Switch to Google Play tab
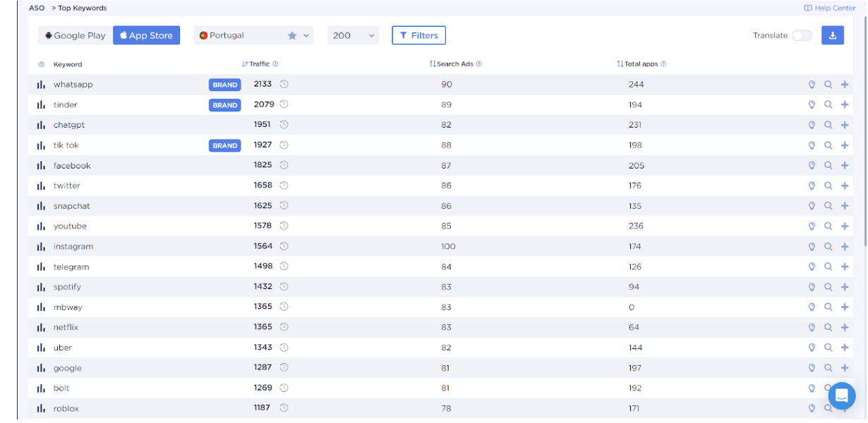 tap(75, 35)
